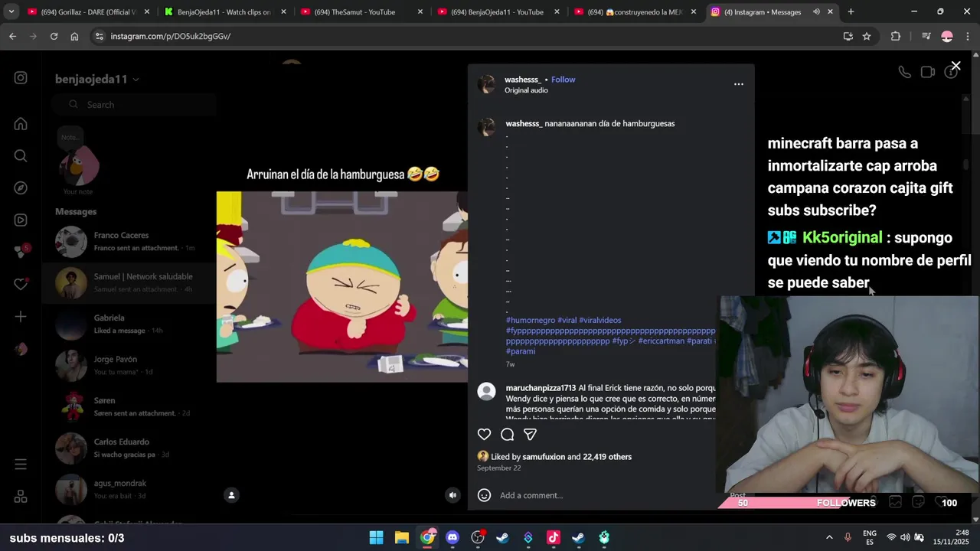Screen dimensions: 980x551
Task: Open maruchanpizza1713 commenter profile
Action: click(541, 388)
